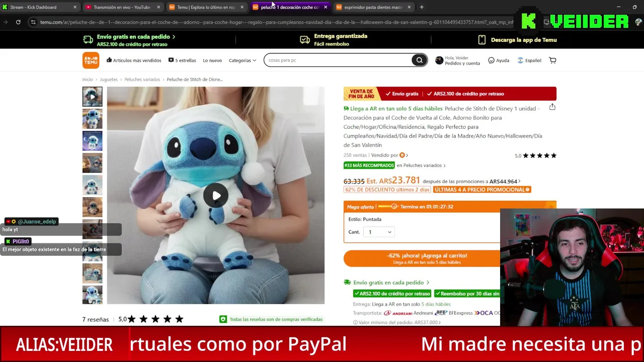Viewport: 644px width, 362px height.
Task: View site information icon in address bar
Action: [33, 22]
